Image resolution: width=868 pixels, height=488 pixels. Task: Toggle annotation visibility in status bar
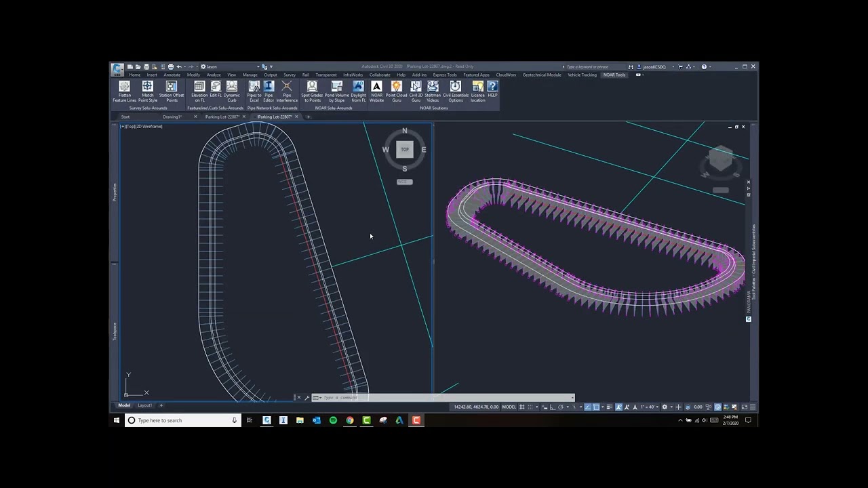pyautogui.click(x=618, y=407)
